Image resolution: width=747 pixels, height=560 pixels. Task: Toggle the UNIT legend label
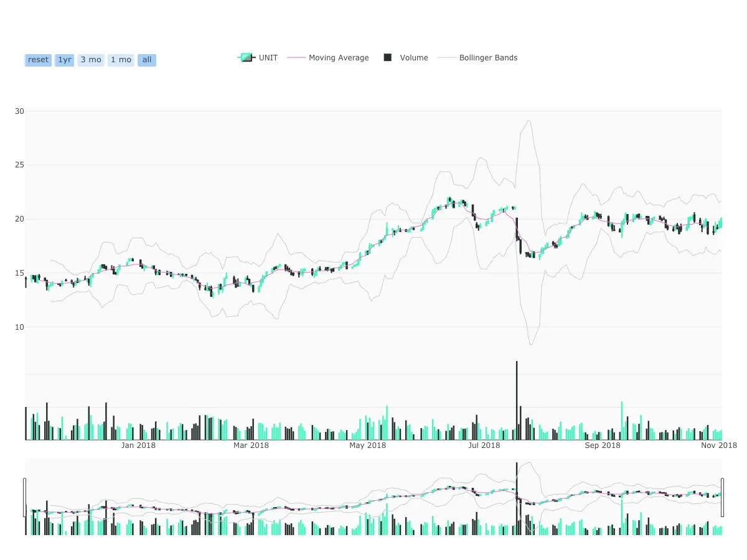point(268,58)
